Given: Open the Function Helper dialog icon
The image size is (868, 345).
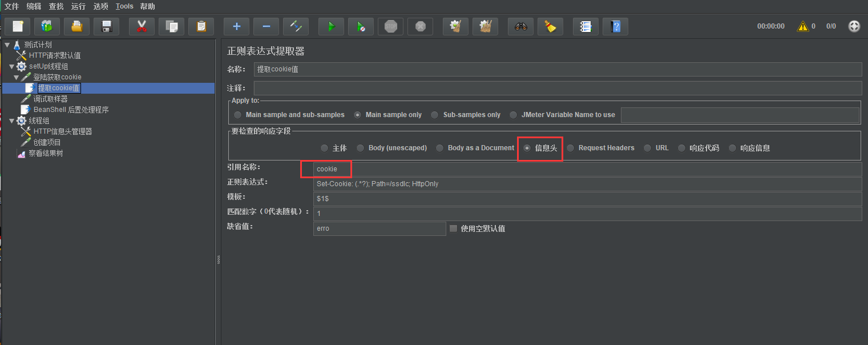Looking at the screenshot, I should click(586, 26).
